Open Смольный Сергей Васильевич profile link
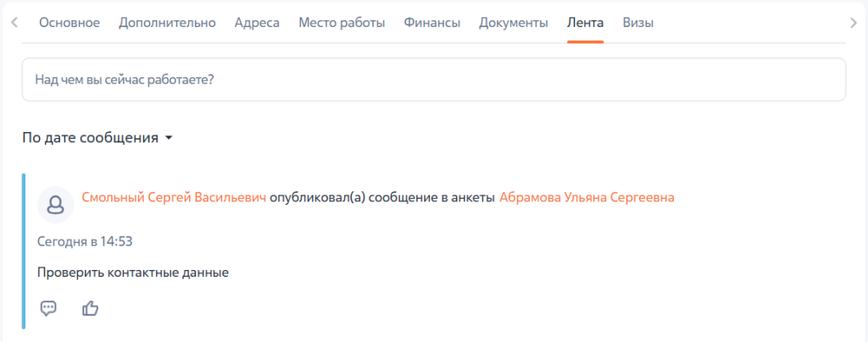This screenshot has height=342, width=868. point(174,198)
